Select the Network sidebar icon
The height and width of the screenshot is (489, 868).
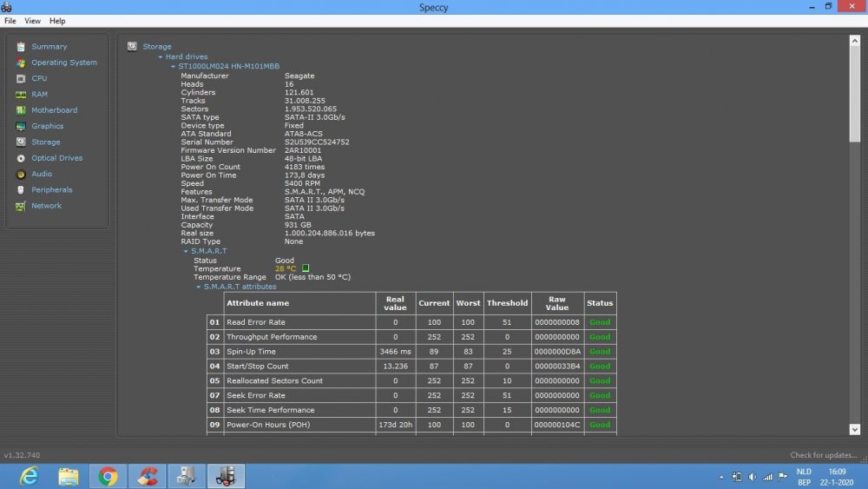21,206
